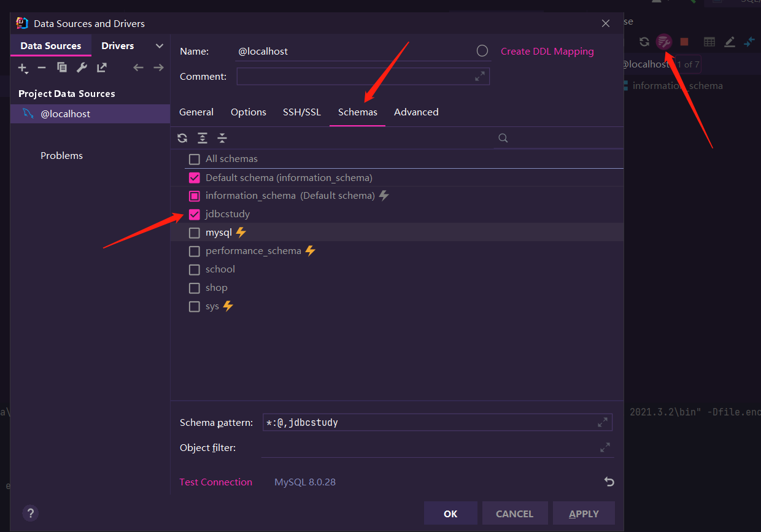This screenshot has height=532, width=761.
Task: Click the Comment input field
Action: point(363,77)
